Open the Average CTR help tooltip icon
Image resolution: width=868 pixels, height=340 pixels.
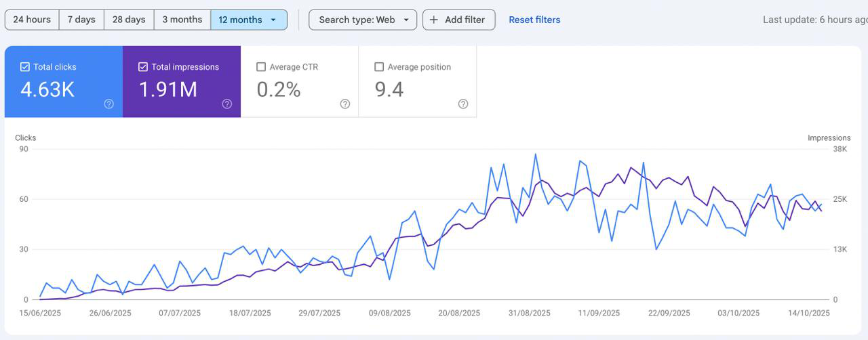[x=344, y=104]
